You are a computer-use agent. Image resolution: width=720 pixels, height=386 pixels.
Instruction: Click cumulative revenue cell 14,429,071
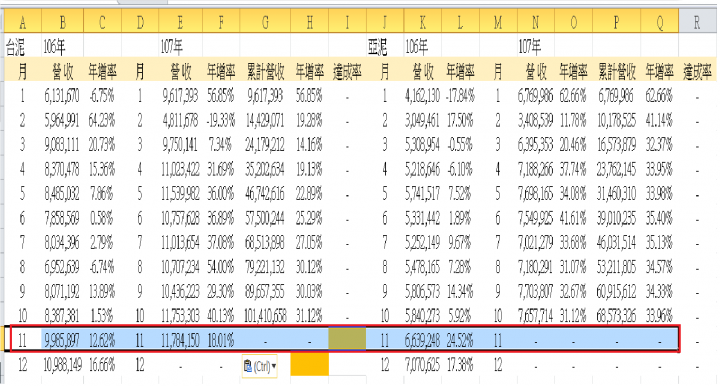[265, 120]
